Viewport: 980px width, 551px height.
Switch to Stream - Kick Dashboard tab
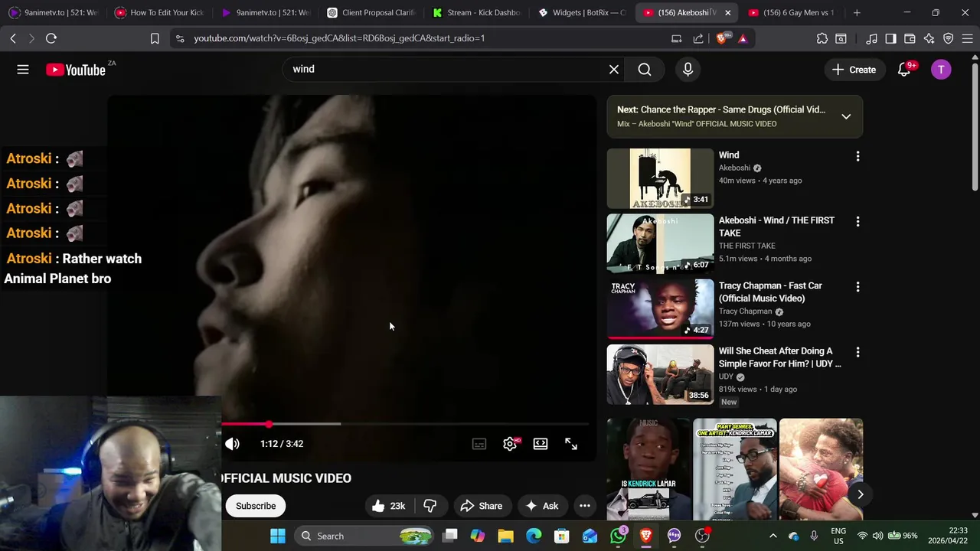tap(475, 13)
